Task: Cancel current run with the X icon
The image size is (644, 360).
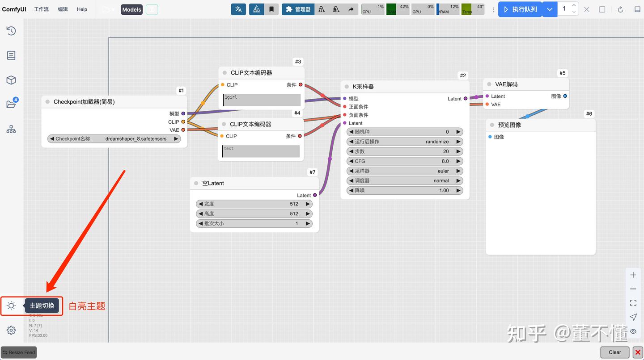Action: coord(587,9)
